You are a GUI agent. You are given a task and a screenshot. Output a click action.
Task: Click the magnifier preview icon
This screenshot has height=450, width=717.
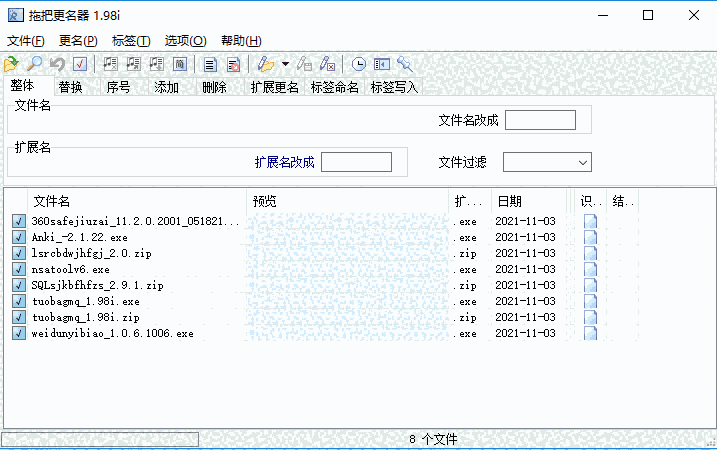click(34, 64)
